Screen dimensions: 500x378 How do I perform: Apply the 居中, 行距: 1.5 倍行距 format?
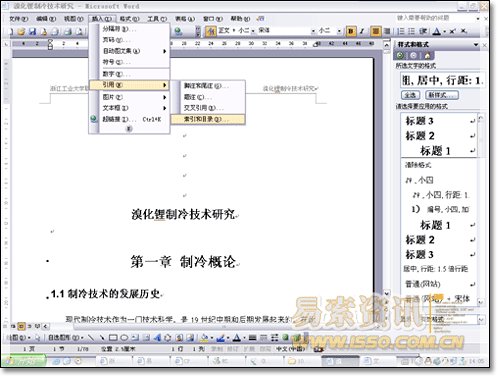[439, 269]
